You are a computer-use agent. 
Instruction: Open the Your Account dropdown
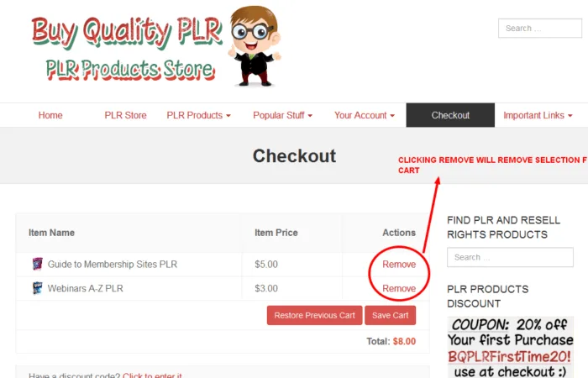tap(365, 115)
